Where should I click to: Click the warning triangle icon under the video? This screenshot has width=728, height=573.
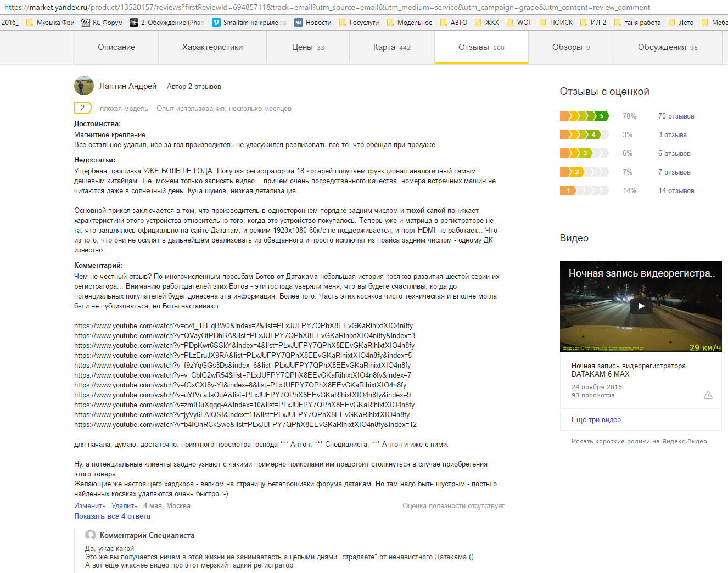(708, 395)
